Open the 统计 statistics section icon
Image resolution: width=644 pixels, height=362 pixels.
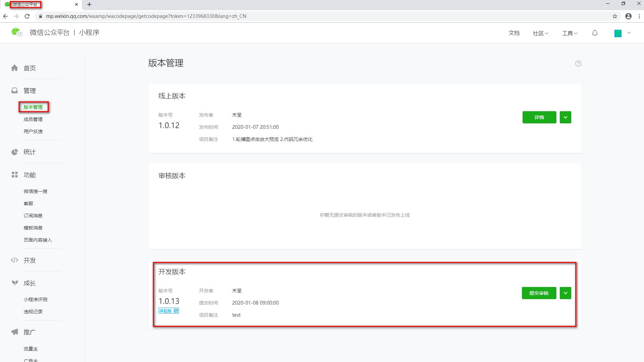pos(14,152)
